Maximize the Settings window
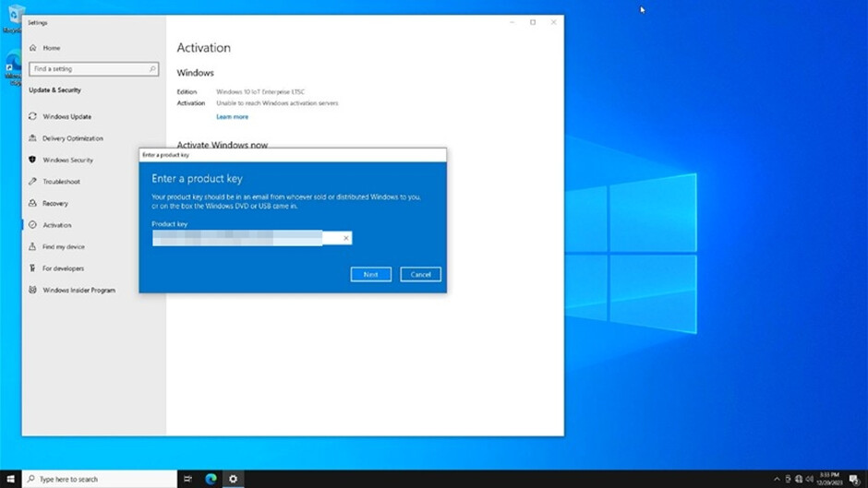 tap(533, 22)
